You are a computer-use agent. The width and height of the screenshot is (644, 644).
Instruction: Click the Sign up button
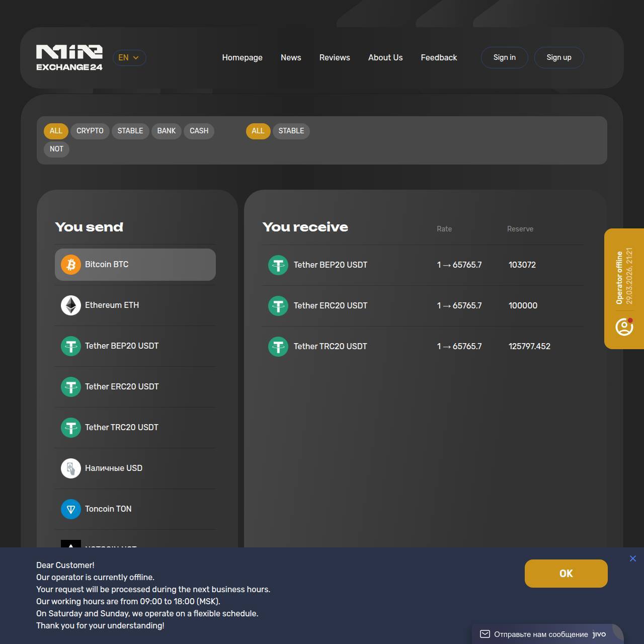[x=559, y=57]
